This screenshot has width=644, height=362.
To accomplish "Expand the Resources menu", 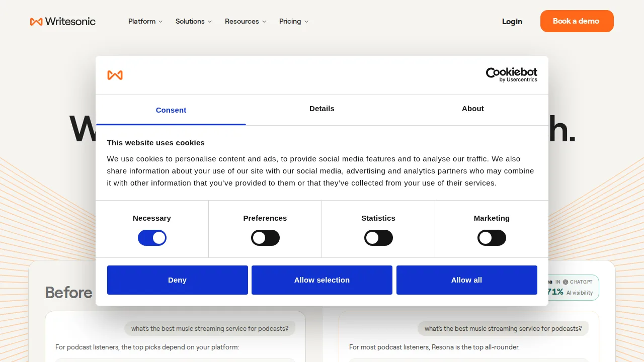I will coord(246,21).
